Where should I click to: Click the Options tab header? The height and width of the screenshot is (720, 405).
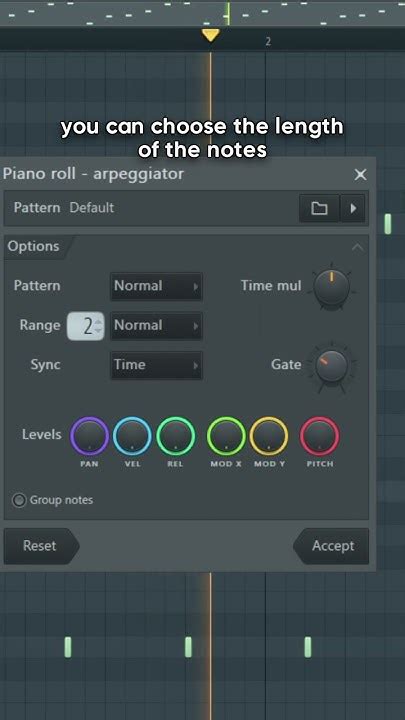tap(36, 247)
